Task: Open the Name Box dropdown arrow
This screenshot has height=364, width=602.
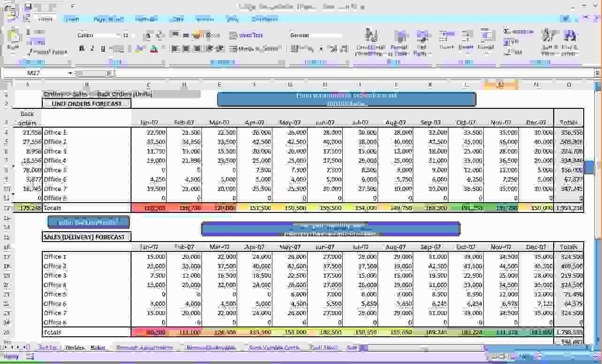Action: click(70, 73)
